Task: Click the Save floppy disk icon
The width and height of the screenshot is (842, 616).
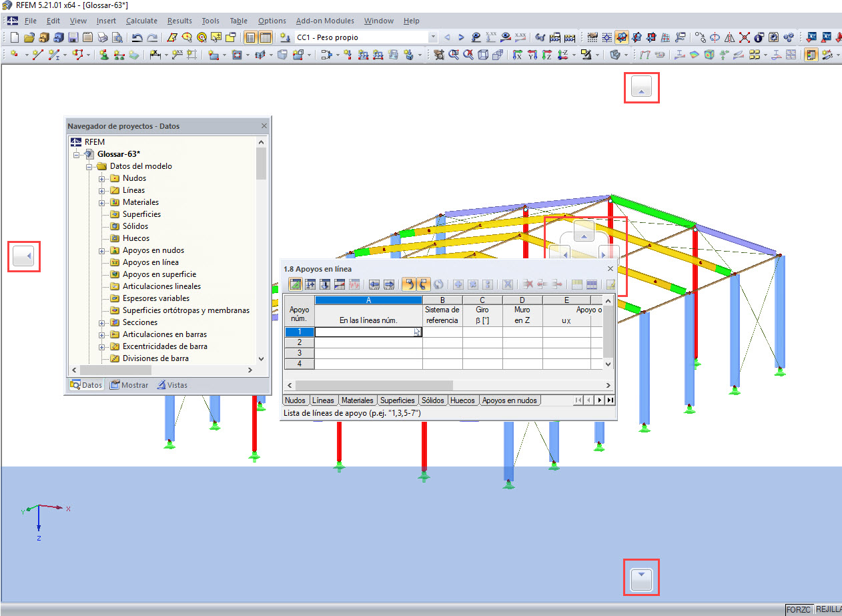Action: (73, 37)
